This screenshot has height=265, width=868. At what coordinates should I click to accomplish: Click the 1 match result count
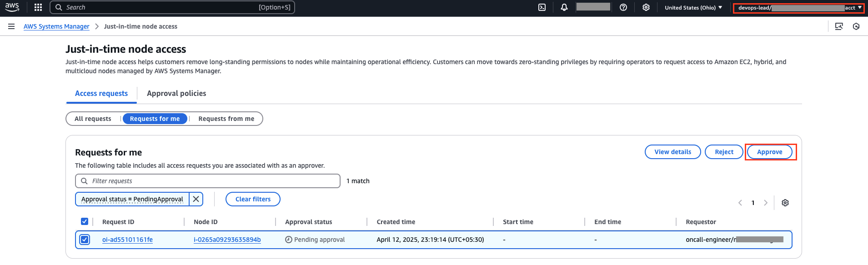[358, 181]
